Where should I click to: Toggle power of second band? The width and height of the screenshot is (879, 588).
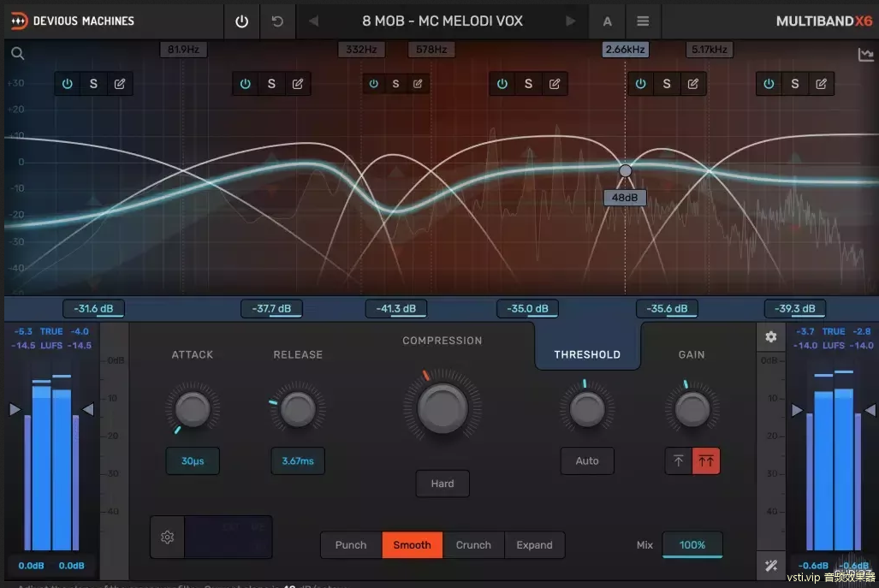click(x=246, y=84)
